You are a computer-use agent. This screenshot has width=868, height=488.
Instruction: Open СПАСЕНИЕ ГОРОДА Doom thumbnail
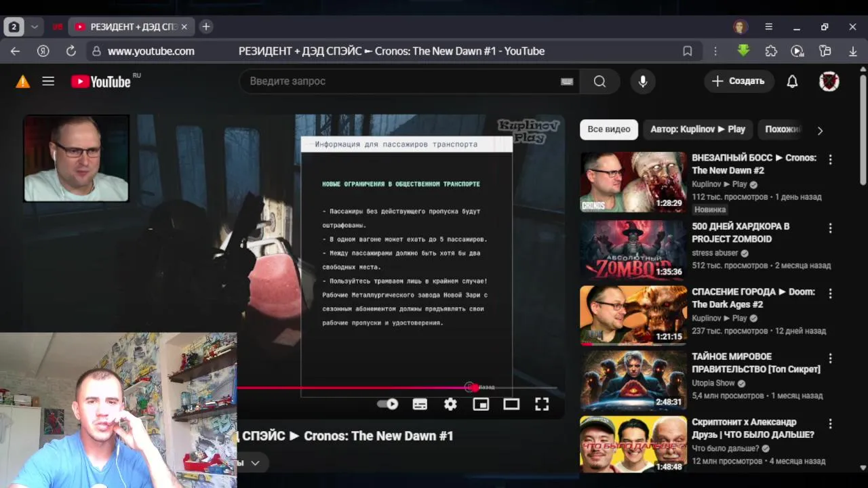(x=633, y=315)
